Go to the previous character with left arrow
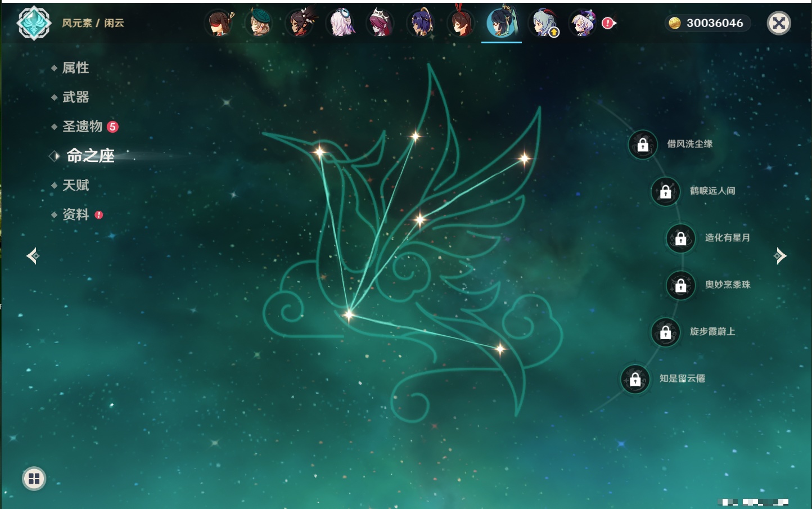The height and width of the screenshot is (509, 812). (33, 256)
